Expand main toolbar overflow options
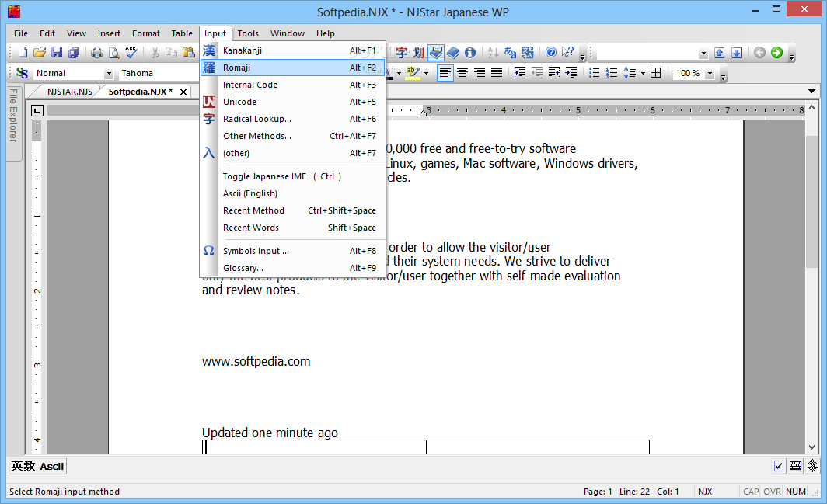The height and width of the screenshot is (504, 827). click(x=582, y=56)
